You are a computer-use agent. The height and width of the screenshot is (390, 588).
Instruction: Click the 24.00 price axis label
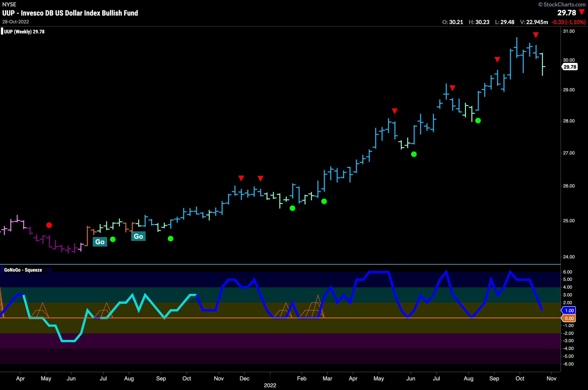[x=569, y=257]
